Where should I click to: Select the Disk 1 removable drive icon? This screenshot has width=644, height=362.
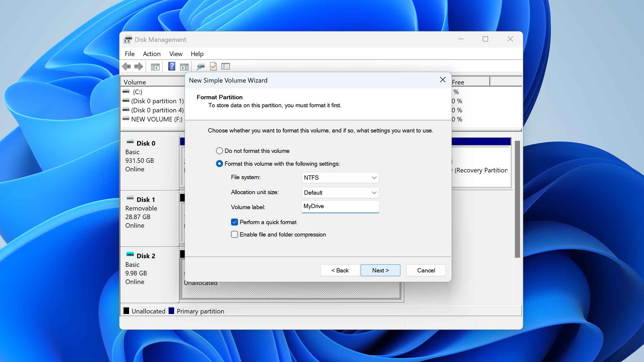point(130,198)
